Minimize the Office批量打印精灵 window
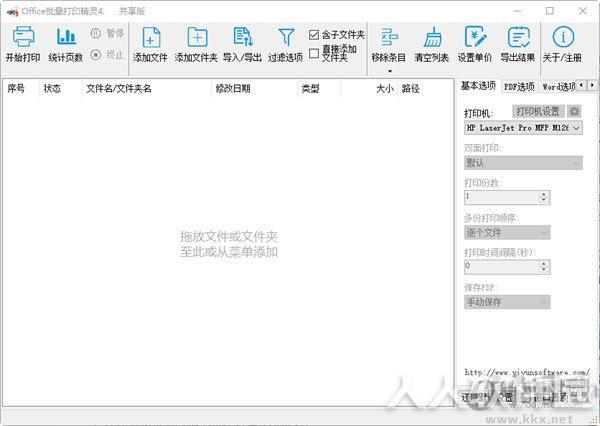The height and width of the screenshot is (426, 600). pyautogui.click(x=518, y=11)
